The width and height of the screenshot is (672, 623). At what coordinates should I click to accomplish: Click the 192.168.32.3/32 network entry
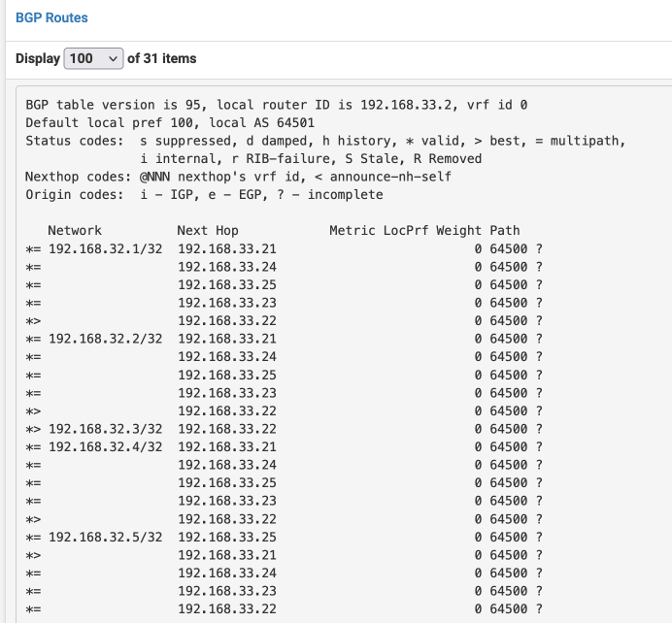click(106, 429)
